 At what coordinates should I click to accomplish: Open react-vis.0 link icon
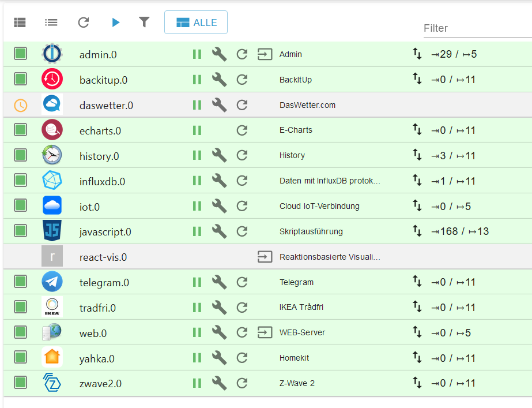click(265, 257)
